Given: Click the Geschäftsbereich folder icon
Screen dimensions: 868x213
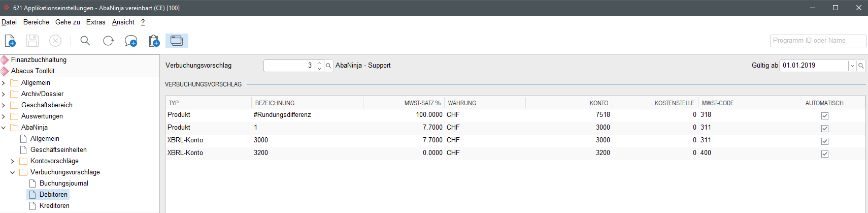Looking at the screenshot, I should pyautogui.click(x=14, y=105).
